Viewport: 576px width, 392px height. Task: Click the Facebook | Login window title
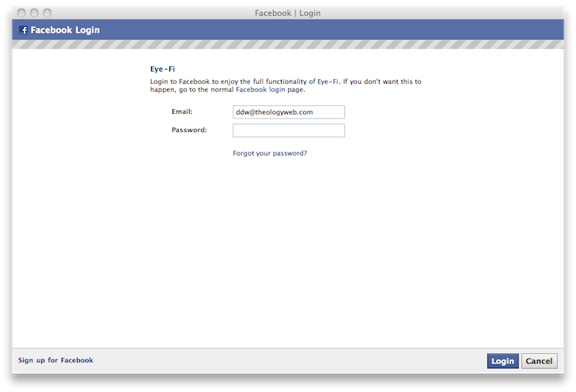tap(288, 13)
